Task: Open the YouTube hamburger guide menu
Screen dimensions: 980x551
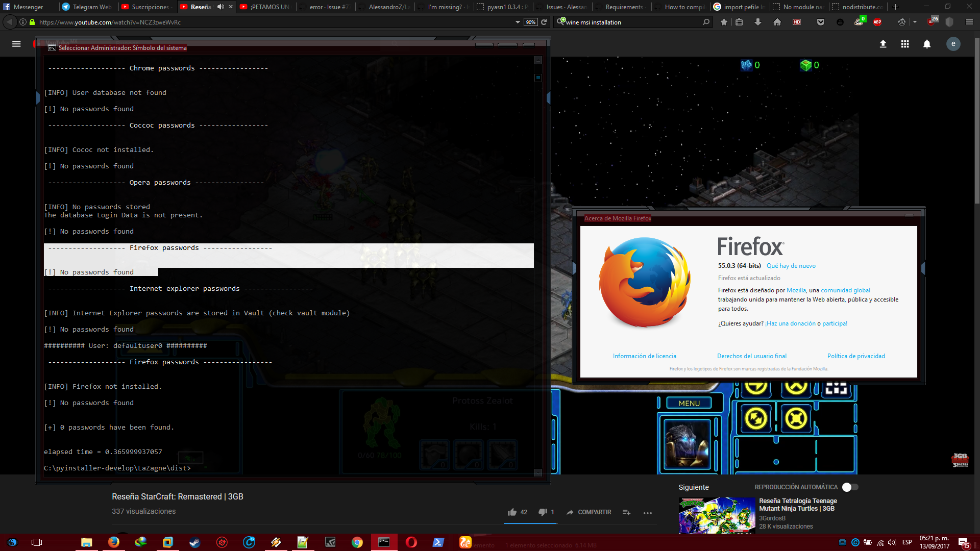Action: (x=16, y=44)
